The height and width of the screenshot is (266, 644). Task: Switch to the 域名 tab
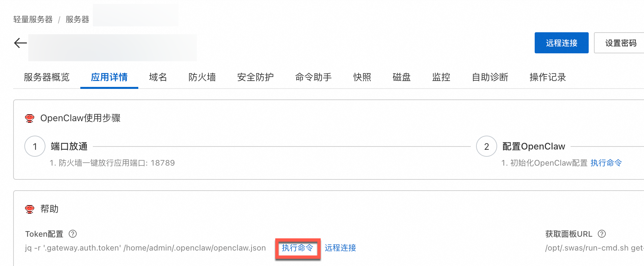coord(158,77)
